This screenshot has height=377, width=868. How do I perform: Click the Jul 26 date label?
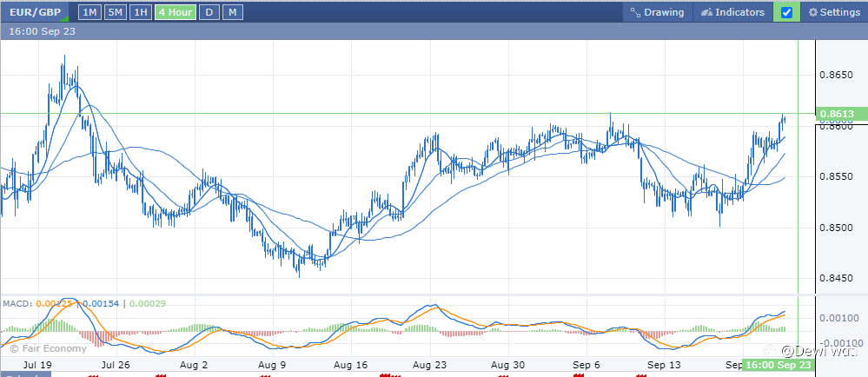tap(116, 365)
